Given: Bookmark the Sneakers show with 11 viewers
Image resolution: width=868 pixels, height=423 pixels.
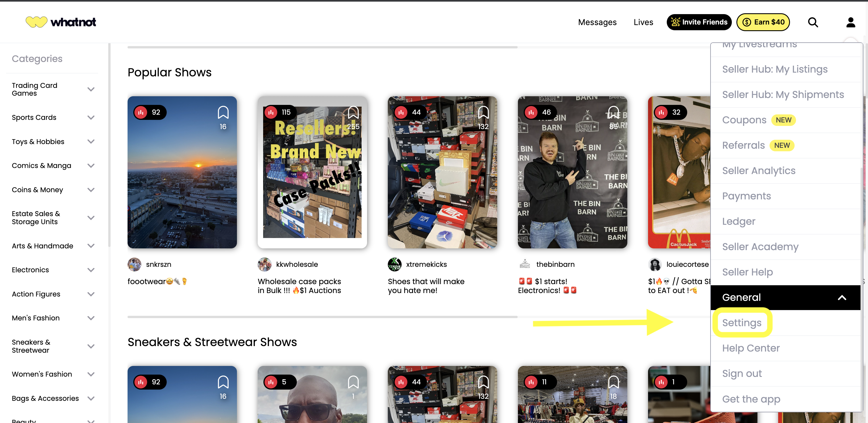Looking at the screenshot, I should click(613, 382).
